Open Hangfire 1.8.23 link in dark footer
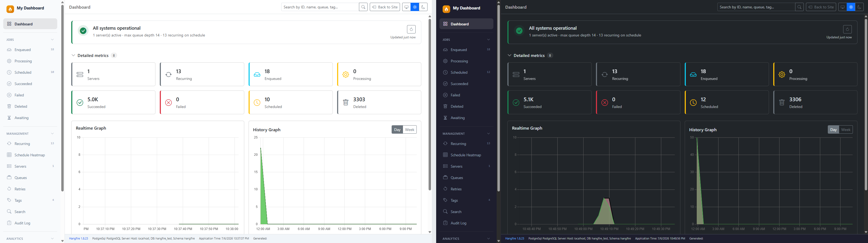This screenshot has height=243, width=868. click(514, 239)
